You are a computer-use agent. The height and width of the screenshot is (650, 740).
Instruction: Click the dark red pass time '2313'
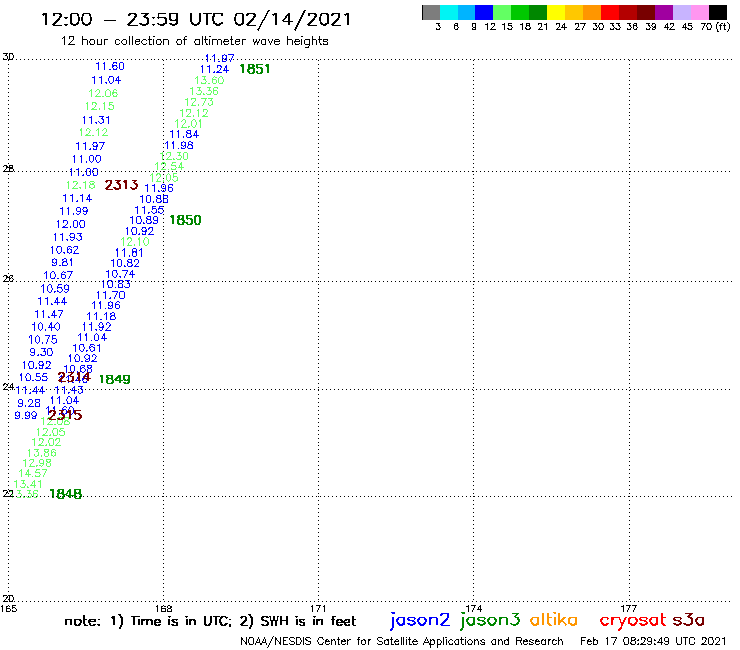coord(121,185)
